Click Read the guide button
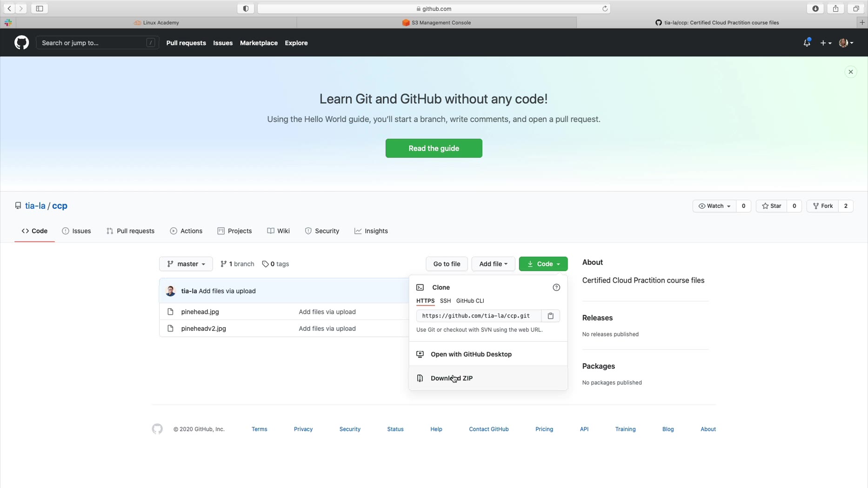The image size is (868, 488). (x=434, y=148)
